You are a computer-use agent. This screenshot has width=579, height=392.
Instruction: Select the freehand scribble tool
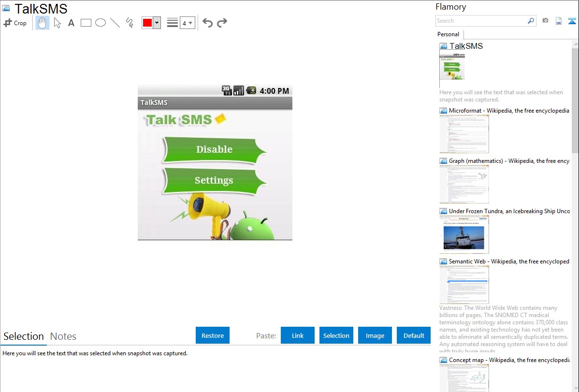[x=130, y=23]
